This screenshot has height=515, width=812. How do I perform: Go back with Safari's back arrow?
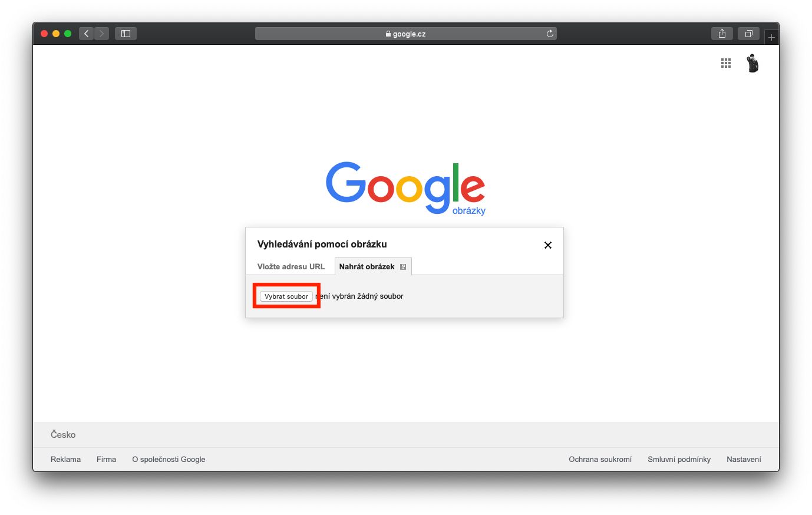(87, 34)
